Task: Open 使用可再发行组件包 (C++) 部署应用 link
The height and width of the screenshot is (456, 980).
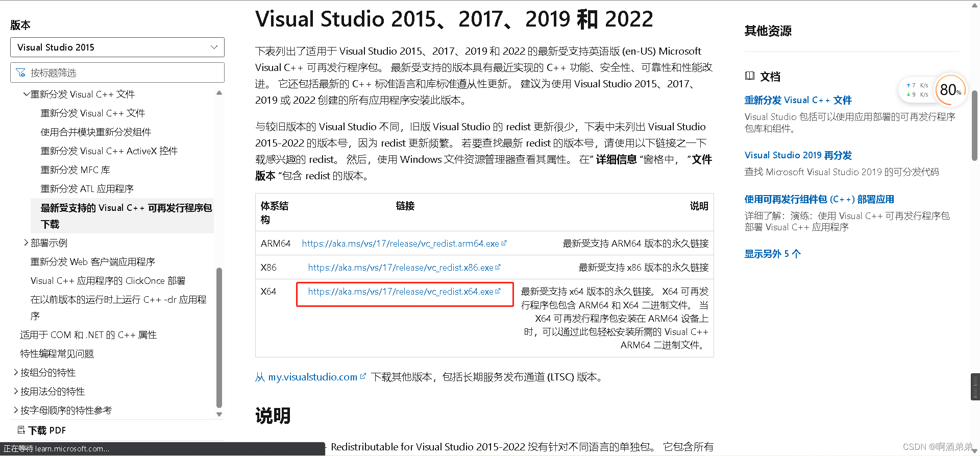Action: click(x=819, y=199)
